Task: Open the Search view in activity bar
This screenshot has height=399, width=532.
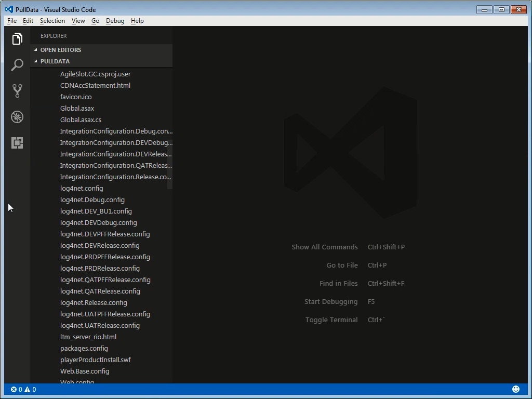Action: click(17, 64)
